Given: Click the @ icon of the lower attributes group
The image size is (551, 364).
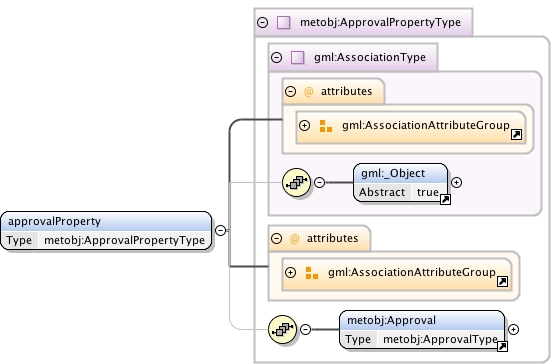Looking at the screenshot, I should pos(294,239).
